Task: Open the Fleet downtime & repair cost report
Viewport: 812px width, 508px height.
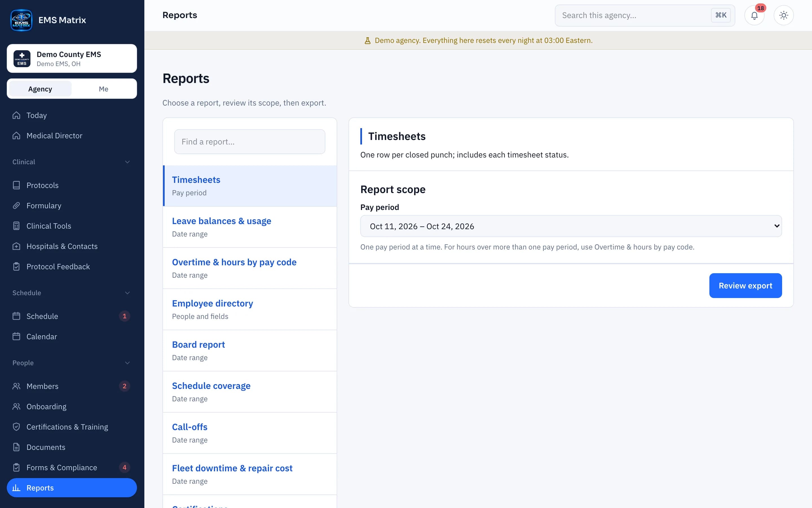Action: (x=250, y=474)
